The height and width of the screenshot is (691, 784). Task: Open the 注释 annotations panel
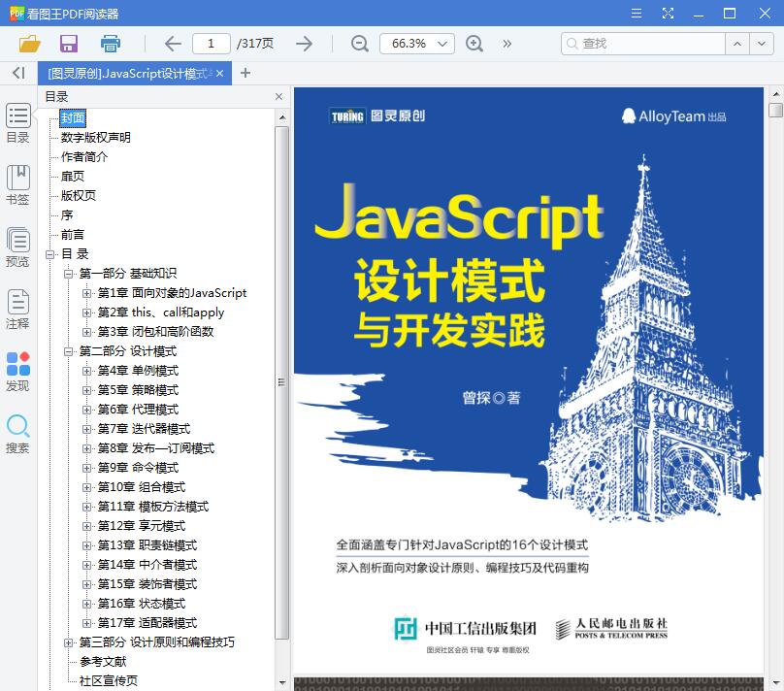(x=18, y=309)
